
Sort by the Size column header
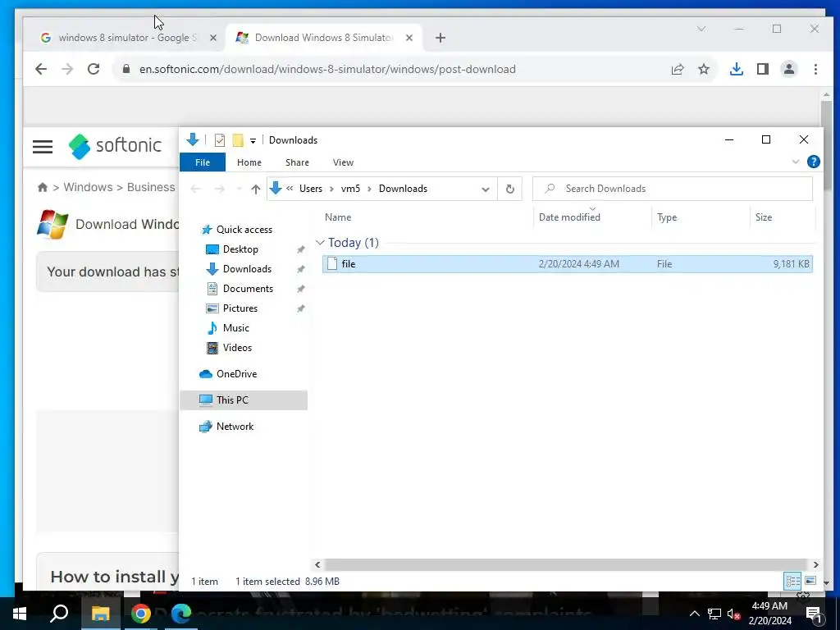point(764,217)
